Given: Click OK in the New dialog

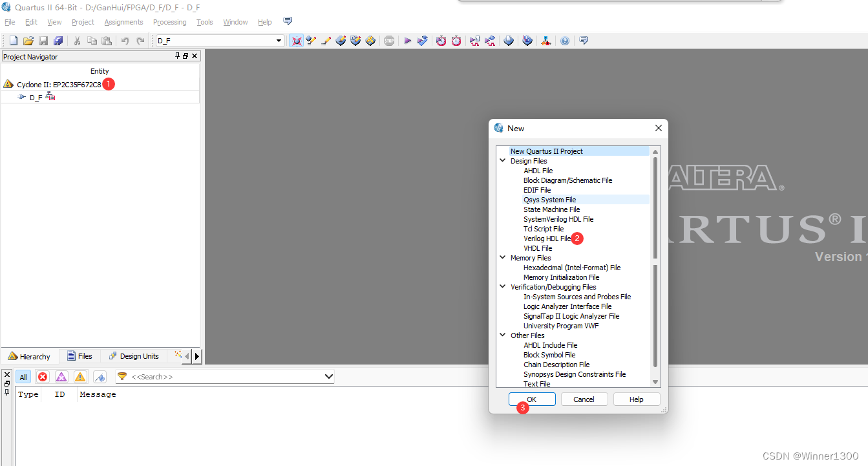Looking at the screenshot, I should (532, 399).
